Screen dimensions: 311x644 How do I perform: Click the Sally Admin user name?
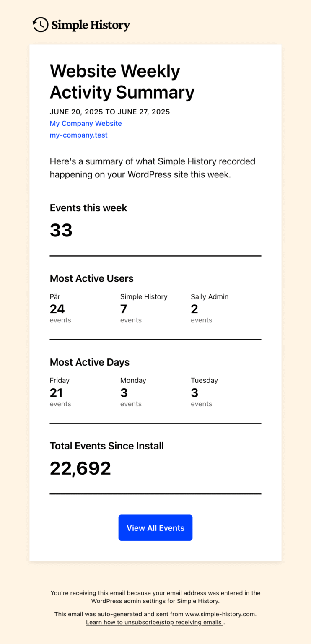click(210, 296)
